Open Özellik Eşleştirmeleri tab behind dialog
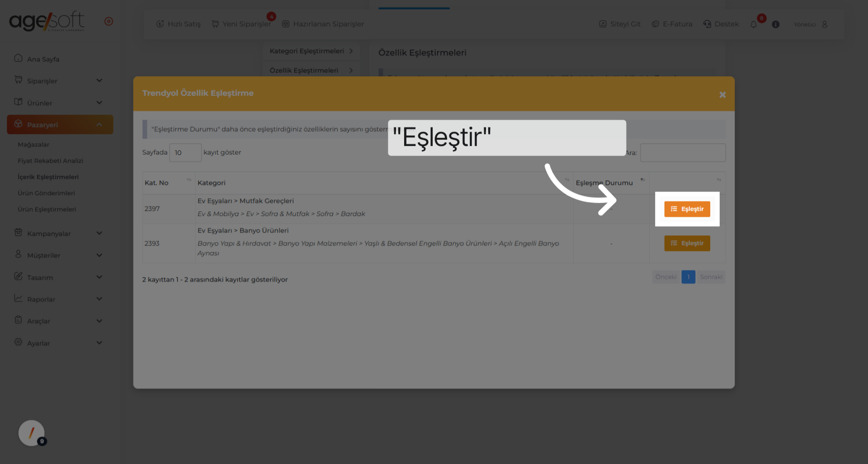Image resolution: width=868 pixels, height=464 pixels. (x=311, y=70)
